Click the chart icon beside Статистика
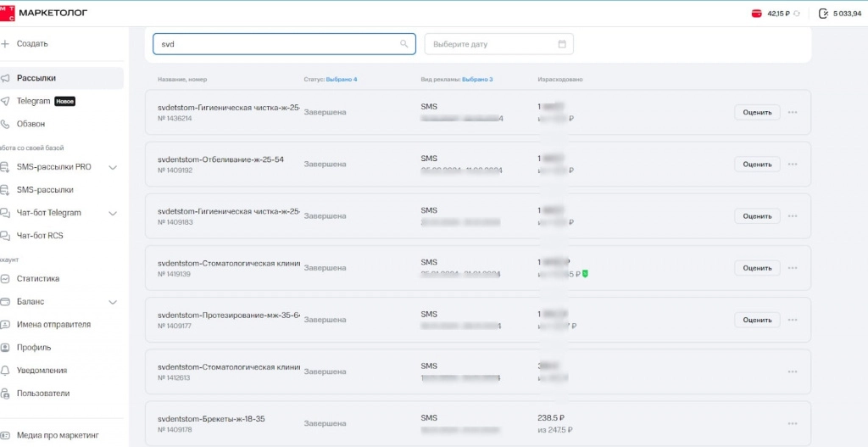868x447 pixels. [x=6, y=278]
